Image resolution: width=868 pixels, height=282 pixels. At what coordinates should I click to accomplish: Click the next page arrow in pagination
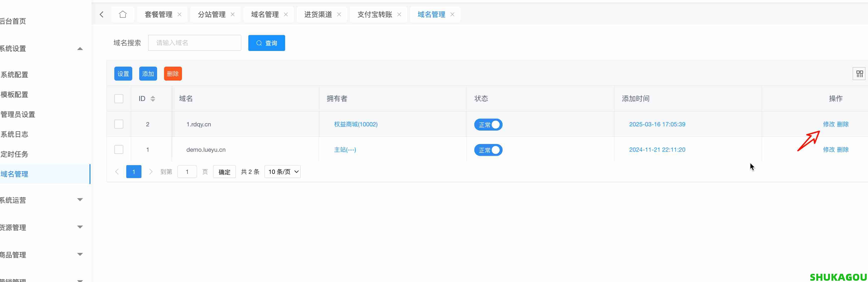click(151, 172)
